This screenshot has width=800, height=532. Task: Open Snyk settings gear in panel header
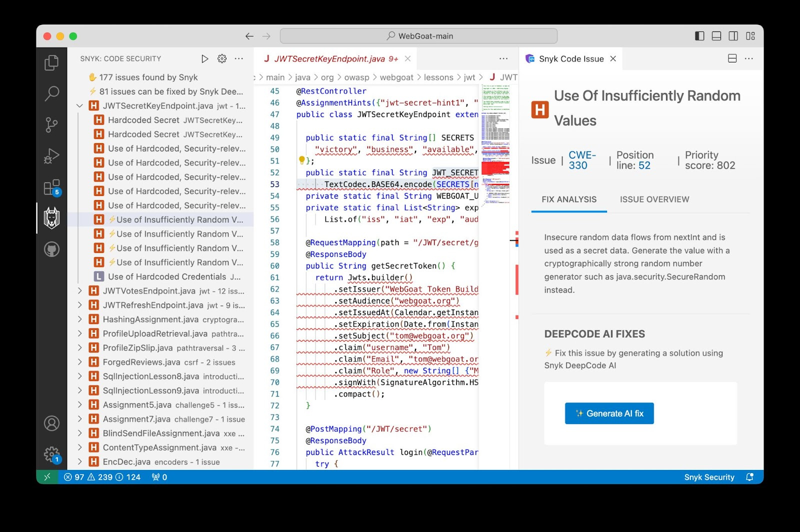click(222, 59)
